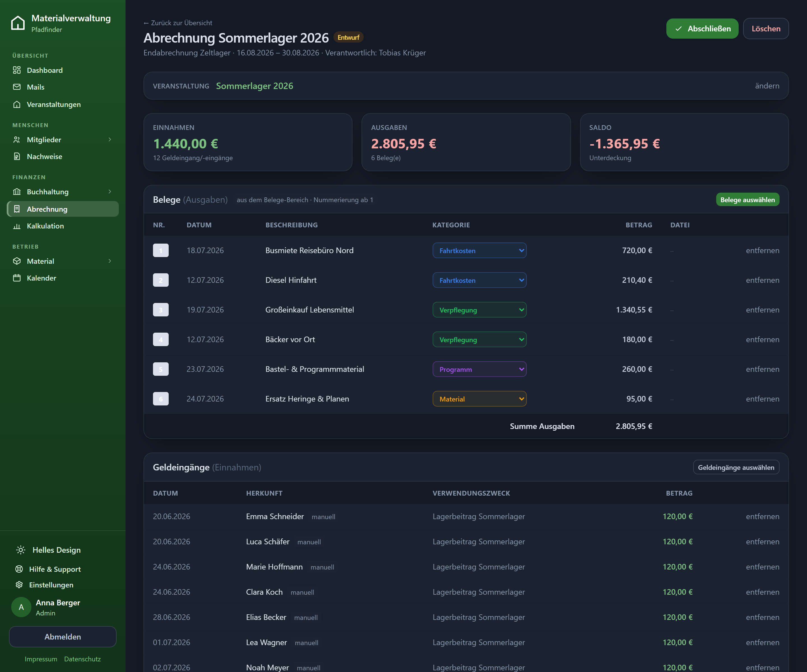
Task: Open Dashboard via its grid icon
Action: [x=17, y=70]
